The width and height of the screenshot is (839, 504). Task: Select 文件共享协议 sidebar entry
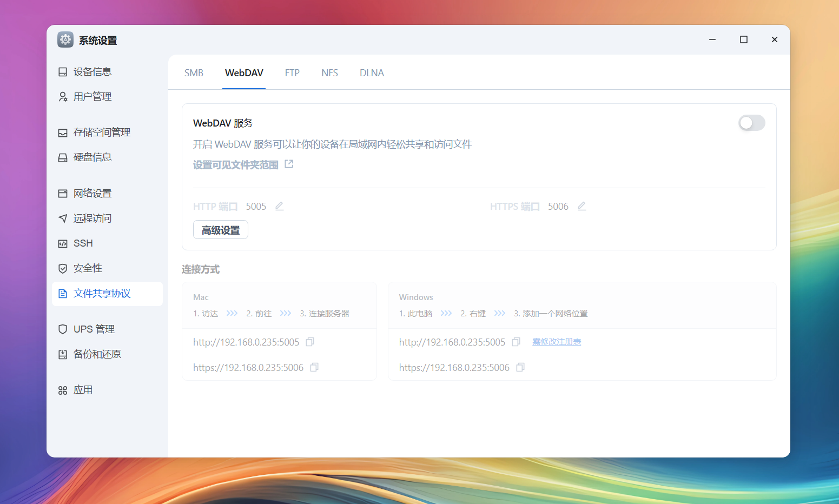(107, 294)
